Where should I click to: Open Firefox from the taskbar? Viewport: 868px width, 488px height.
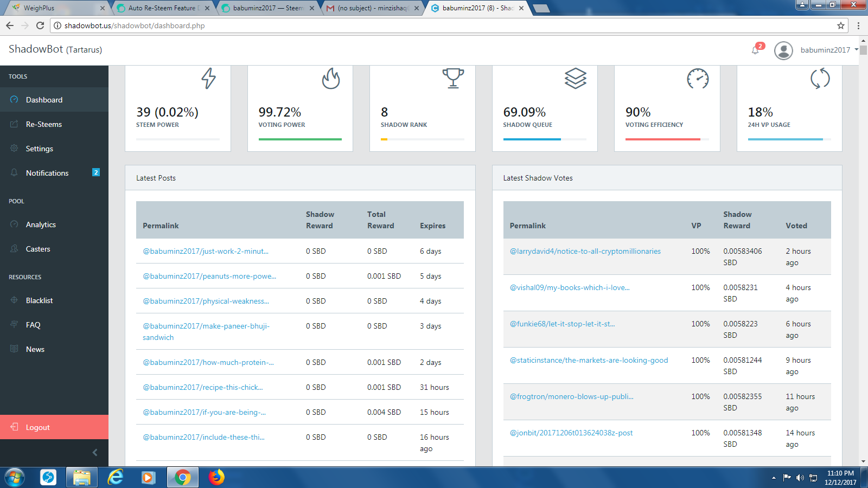pyautogui.click(x=216, y=477)
